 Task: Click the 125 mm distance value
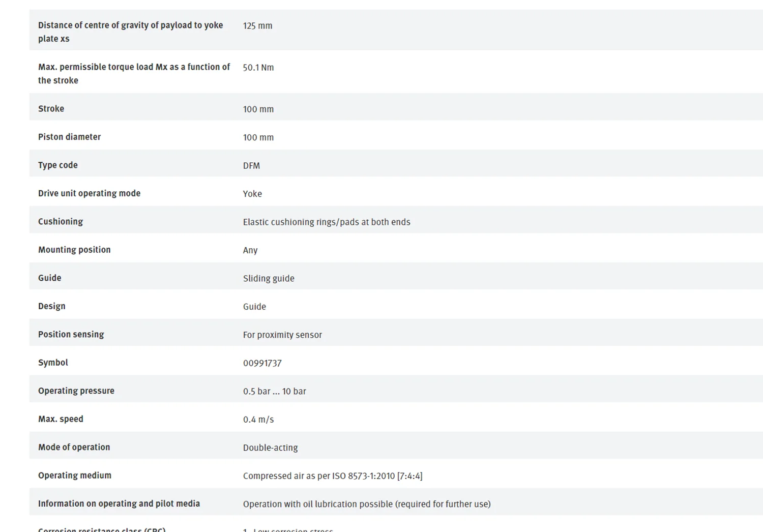(x=257, y=25)
